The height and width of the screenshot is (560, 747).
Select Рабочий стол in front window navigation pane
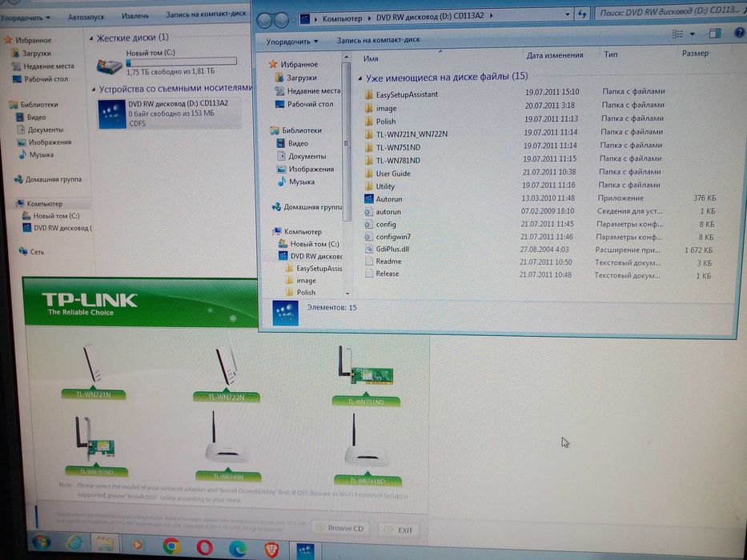point(305,104)
